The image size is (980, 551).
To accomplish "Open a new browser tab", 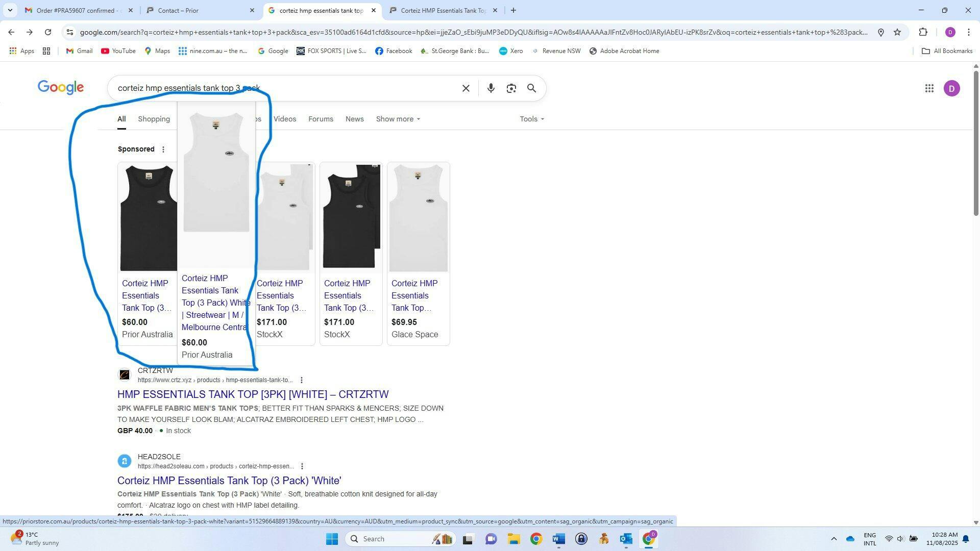I will click(513, 10).
